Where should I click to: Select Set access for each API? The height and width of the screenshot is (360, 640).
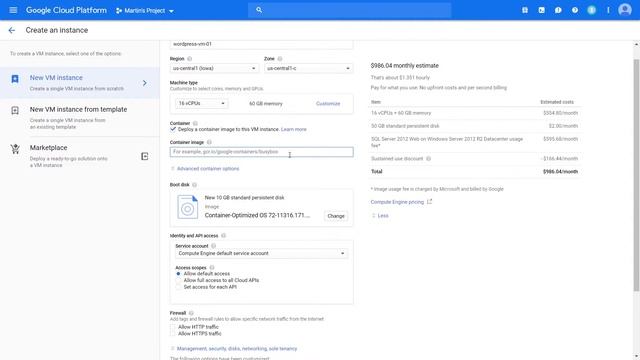(178, 287)
